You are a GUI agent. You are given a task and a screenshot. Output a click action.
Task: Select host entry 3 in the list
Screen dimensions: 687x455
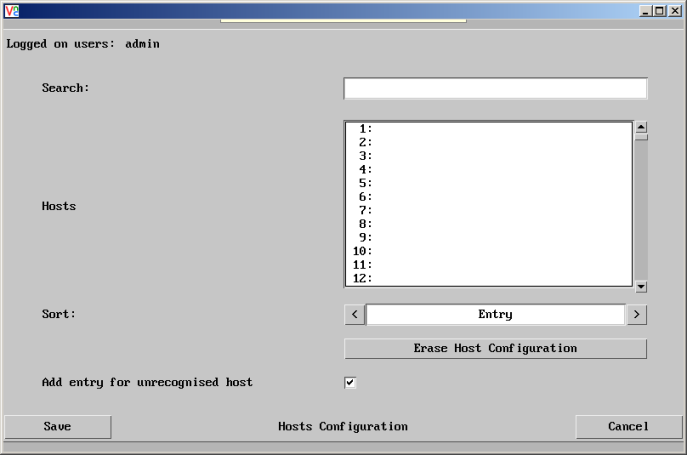point(489,156)
